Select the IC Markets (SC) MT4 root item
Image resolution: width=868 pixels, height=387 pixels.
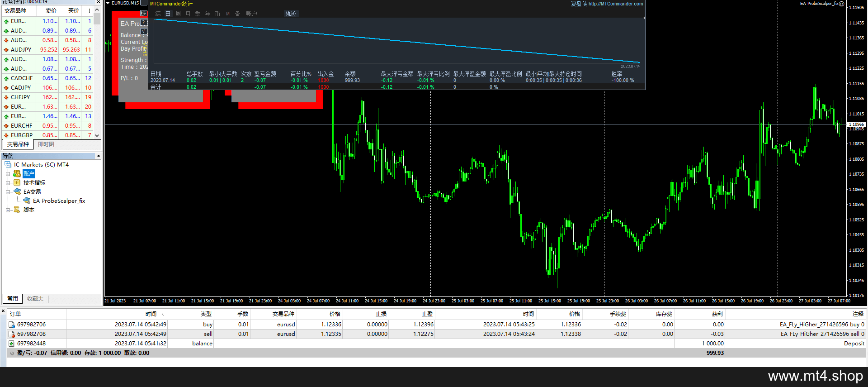[x=41, y=165]
